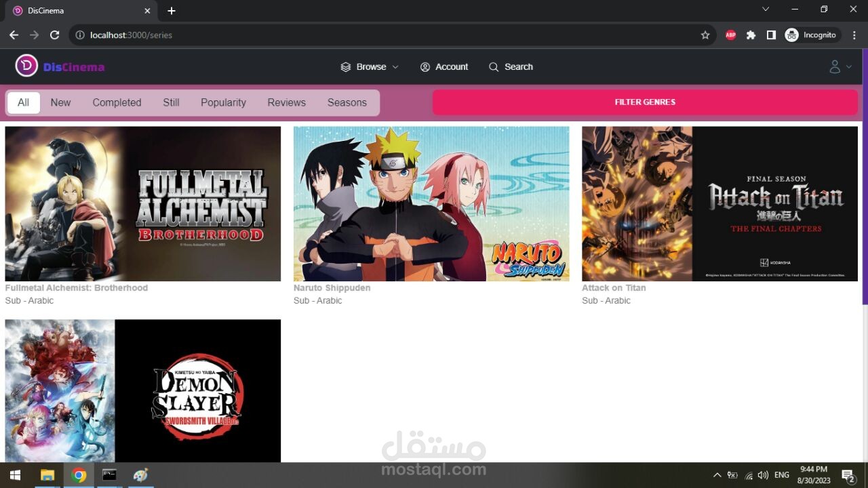The height and width of the screenshot is (488, 868).
Task: Switch to the Seasons tab
Action: pyautogui.click(x=347, y=102)
